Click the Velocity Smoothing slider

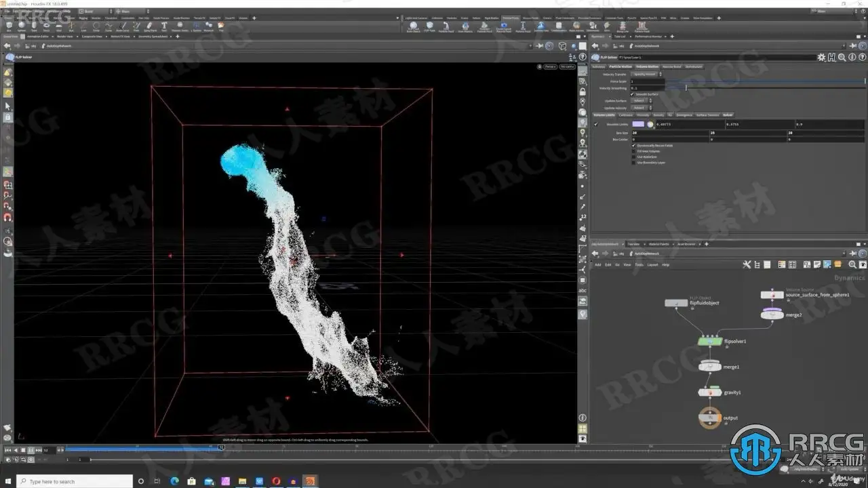(765, 87)
